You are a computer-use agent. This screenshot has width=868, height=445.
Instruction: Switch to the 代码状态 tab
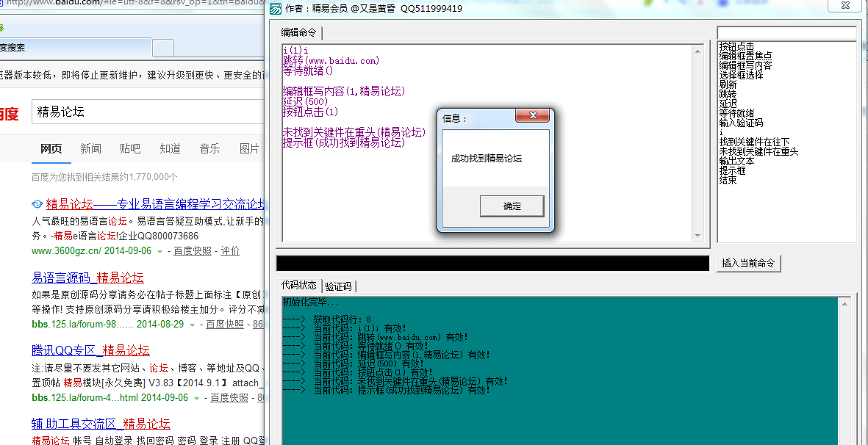pos(299,286)
